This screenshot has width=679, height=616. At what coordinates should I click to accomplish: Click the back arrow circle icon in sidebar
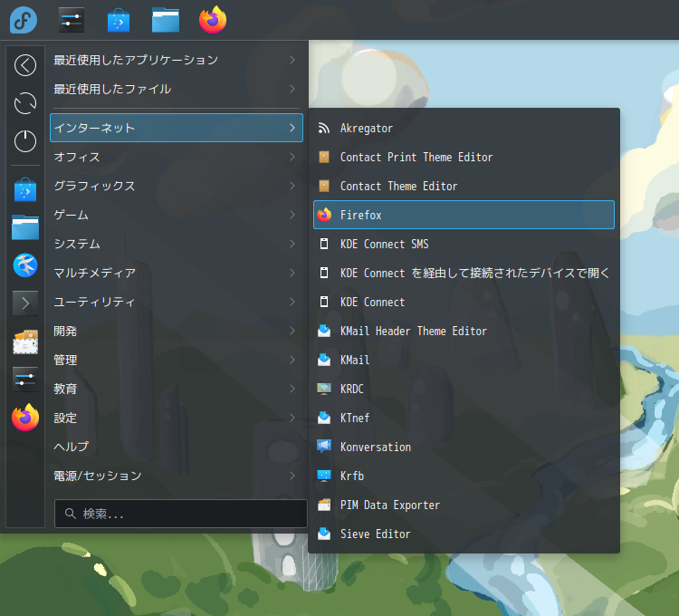[25, 65]
